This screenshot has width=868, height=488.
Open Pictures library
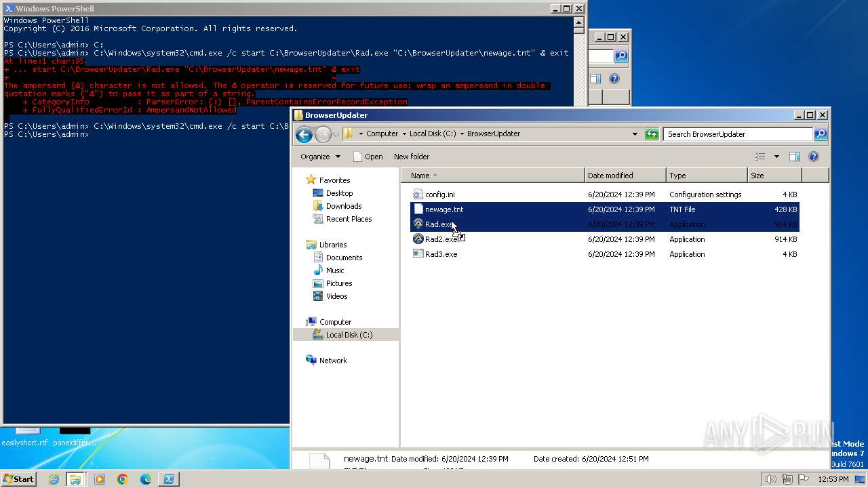click(338, 283)
